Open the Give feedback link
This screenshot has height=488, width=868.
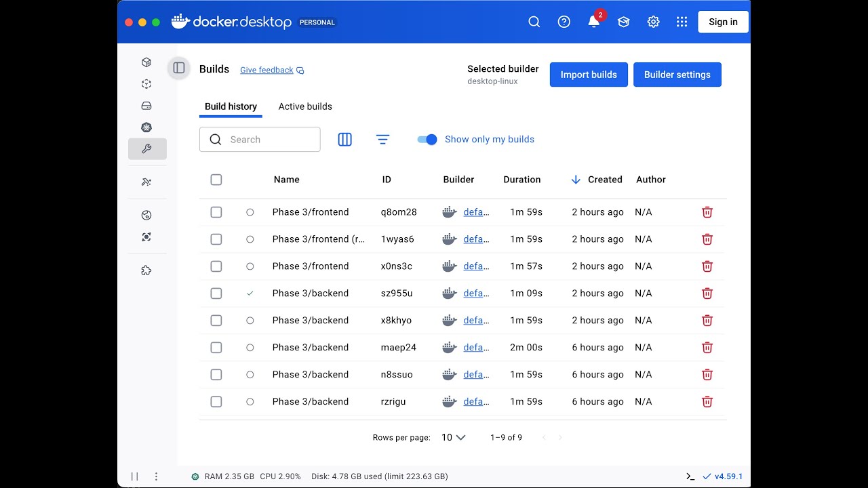(x=272, y=70)
